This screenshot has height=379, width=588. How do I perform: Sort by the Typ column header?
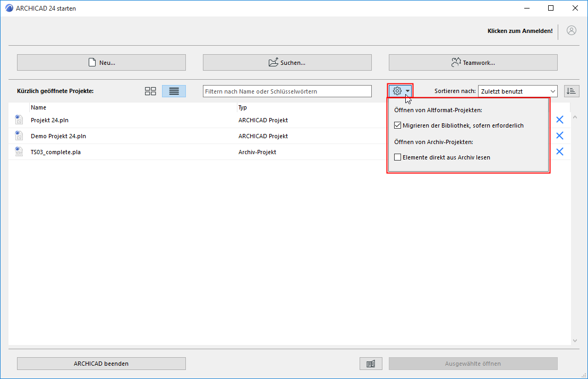coord(243,107)
